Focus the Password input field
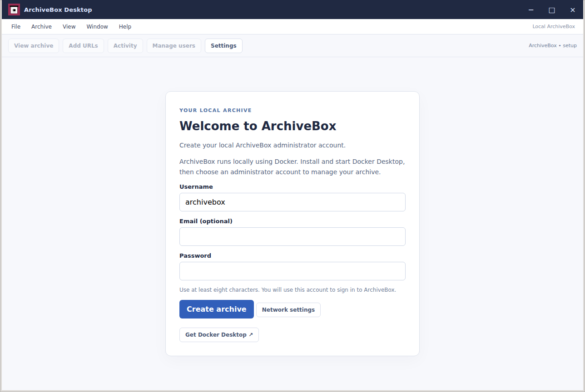585x392 pixels. (292, 271)
